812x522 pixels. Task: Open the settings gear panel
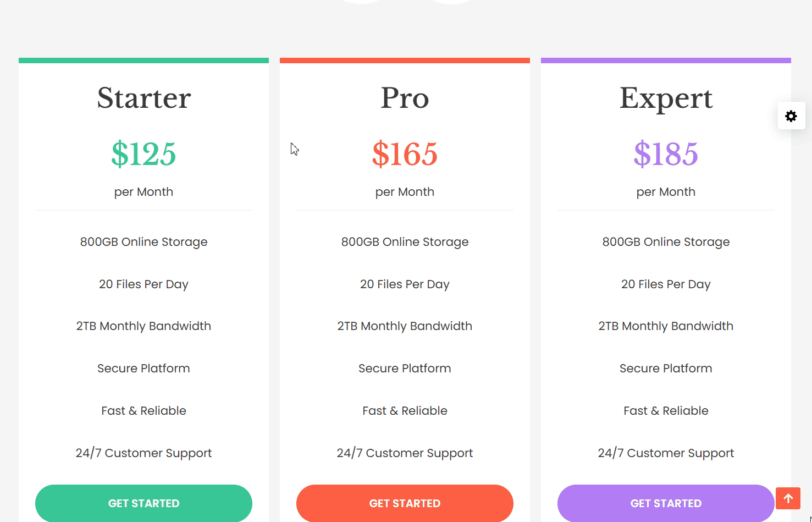pos(791,116)
